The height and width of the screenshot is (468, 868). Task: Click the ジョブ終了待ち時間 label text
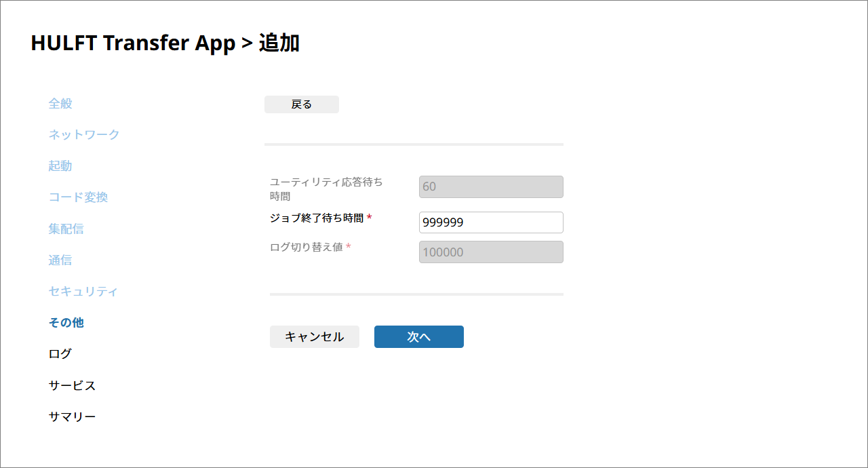coord(317,218)
